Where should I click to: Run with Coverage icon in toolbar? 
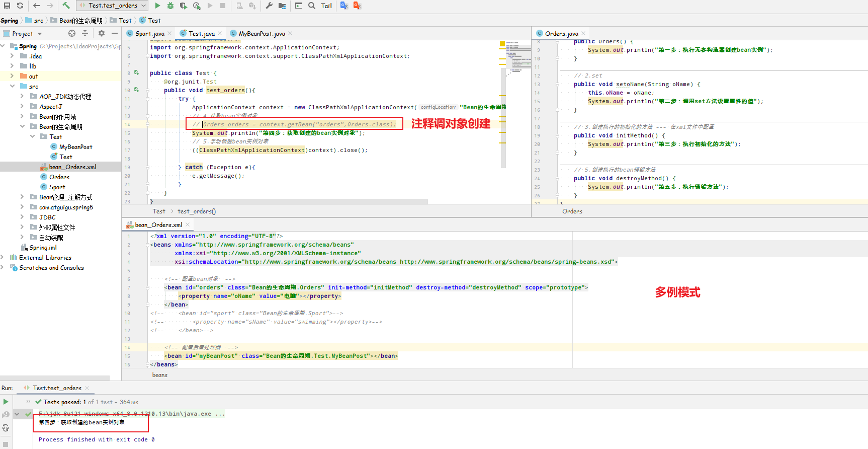184,6
